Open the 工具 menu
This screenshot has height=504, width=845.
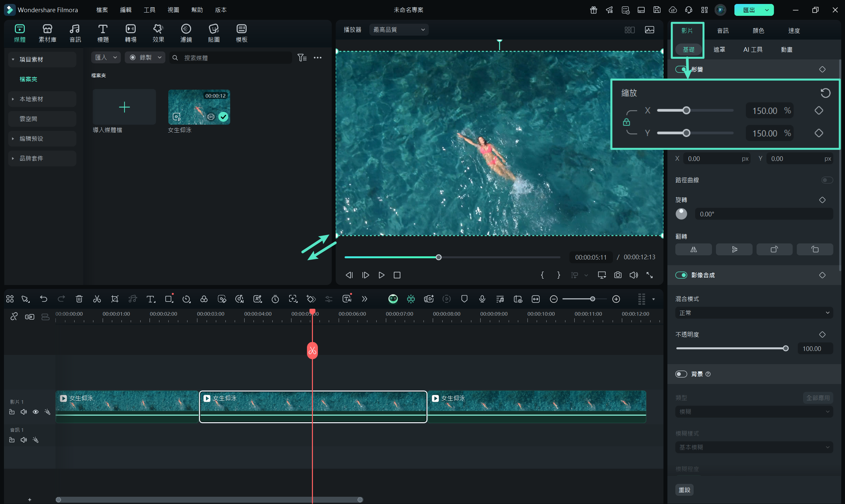click(150, 10)
